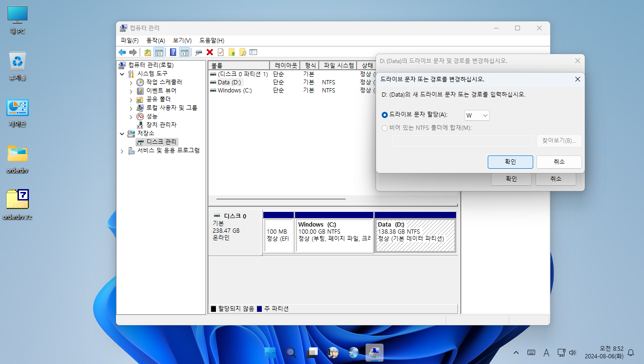The image size is (644, 364).
Task: Collapse the 저장소 tree node
Action: pos(122,134)
